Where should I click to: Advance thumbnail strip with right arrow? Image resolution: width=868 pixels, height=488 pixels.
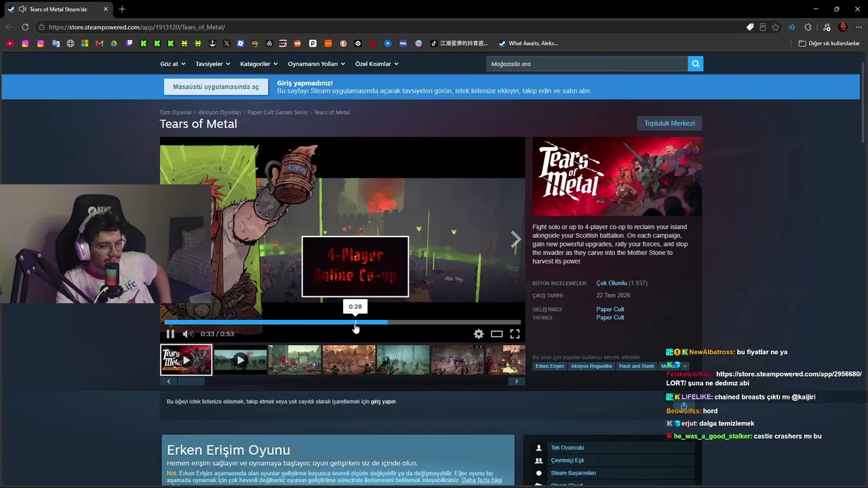tap(516, 382)
